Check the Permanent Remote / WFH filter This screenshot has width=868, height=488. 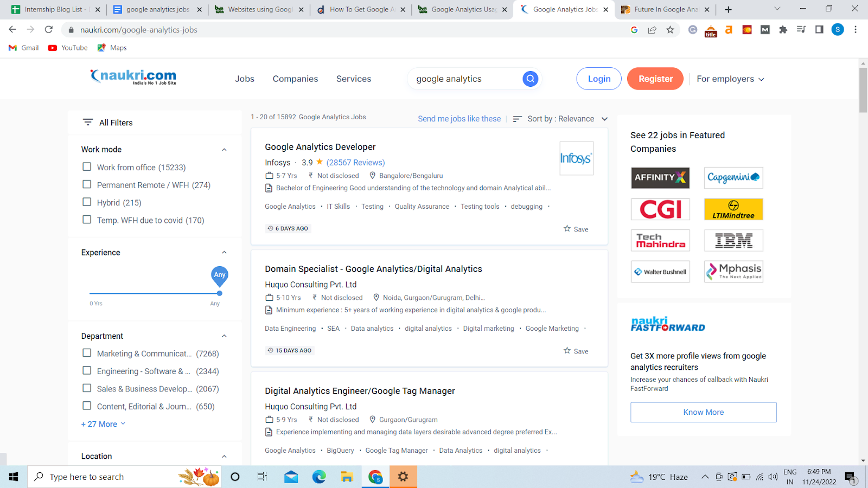87,185
